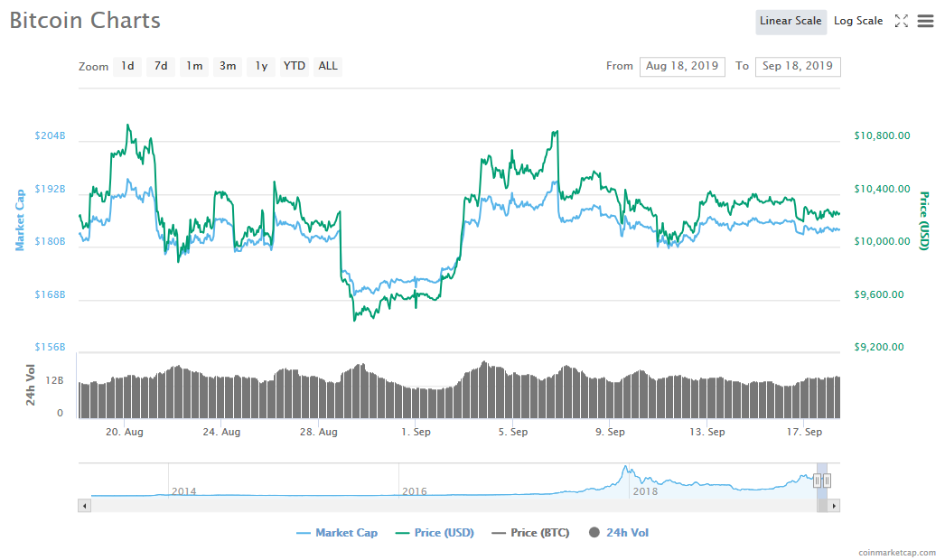Click the $9,200.00 price axis label
Viewport: 945px width, 560px height.
(879, 347)
